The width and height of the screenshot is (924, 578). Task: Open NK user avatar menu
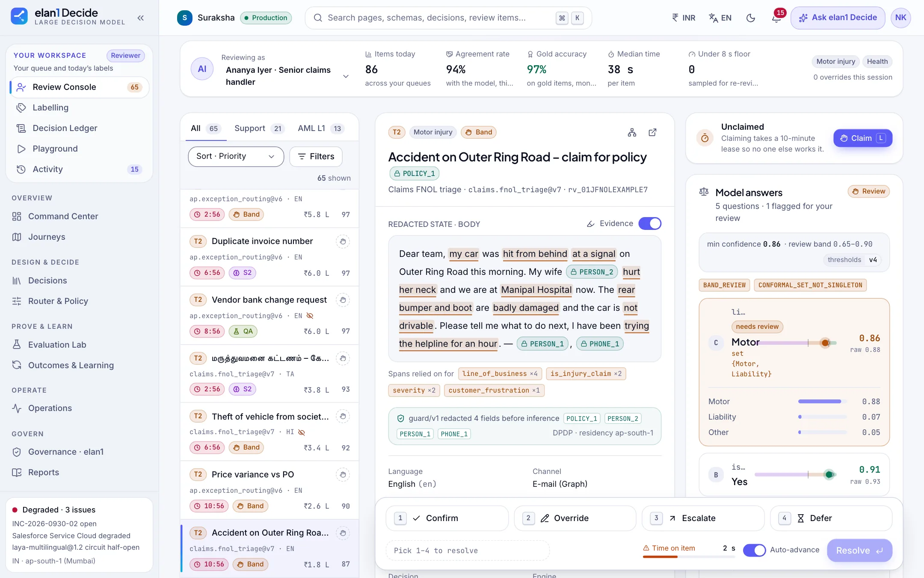point(900,18)
